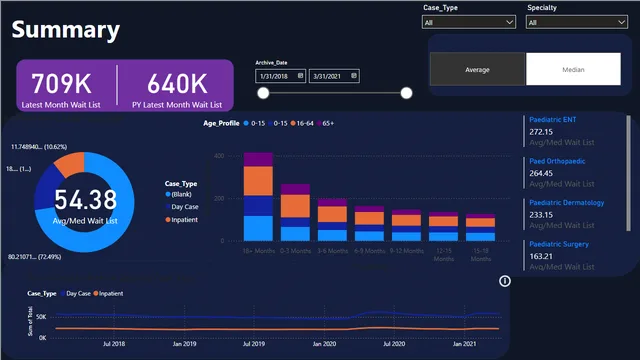Viewport: 640px width, 360px height.
Task: Click the end date field 3/31/2021
Action: (334, 76)
